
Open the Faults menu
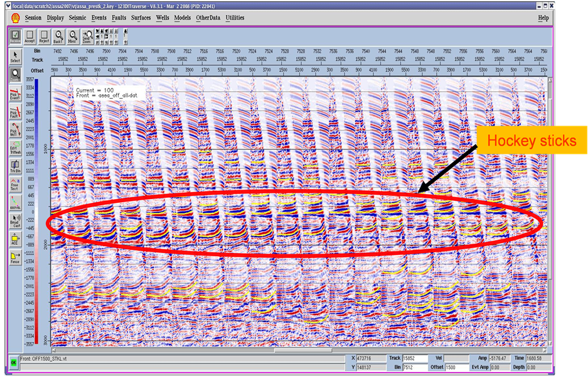[119, 18]
